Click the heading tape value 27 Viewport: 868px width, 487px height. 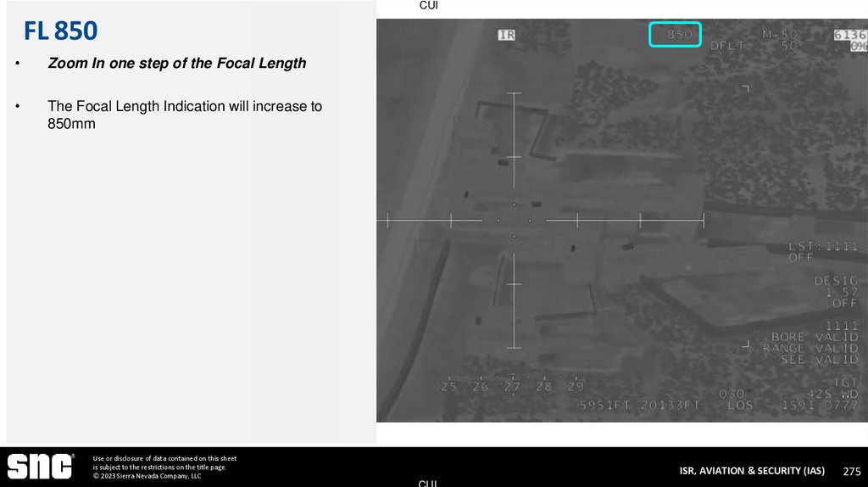click(x=512, y=387)
